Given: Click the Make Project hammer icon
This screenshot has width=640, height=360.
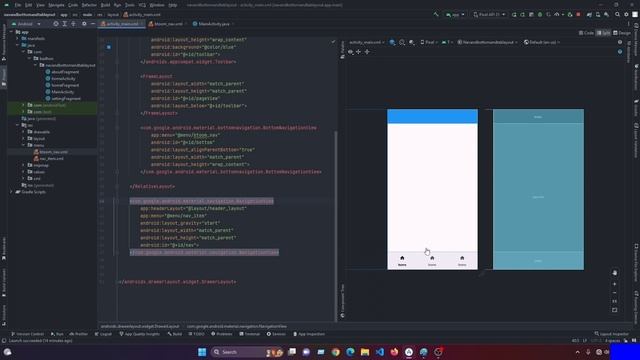Looking at the screenshot, I should pyautogui.click(x=436, y=15).
